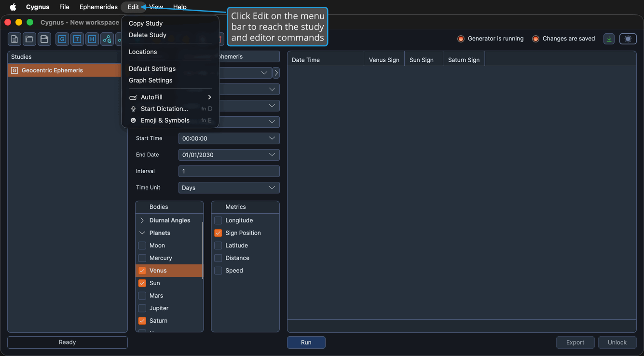Click the Saturn Sign column header
The image size is (644, 356).
(x=464, y=60)
